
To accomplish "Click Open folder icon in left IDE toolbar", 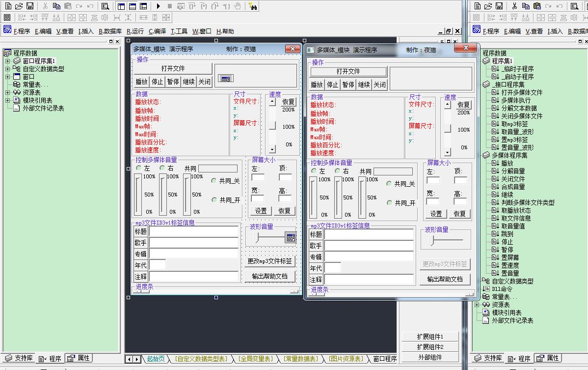I will coord(19,6).
